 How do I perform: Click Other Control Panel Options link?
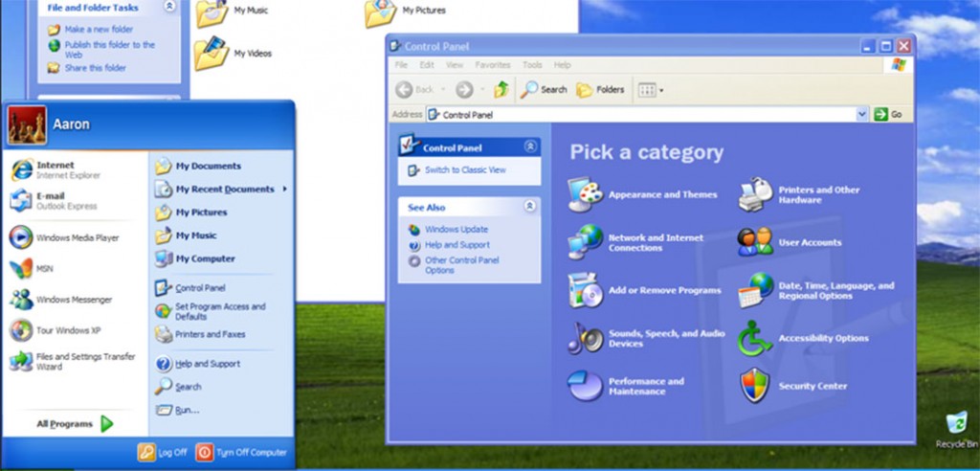point(461,265)
